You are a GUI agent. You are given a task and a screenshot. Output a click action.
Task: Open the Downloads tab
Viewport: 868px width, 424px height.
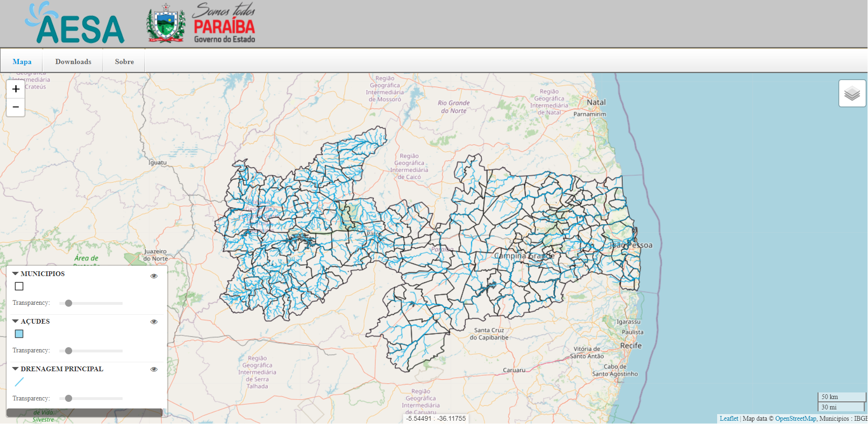(x=73, y=62)
